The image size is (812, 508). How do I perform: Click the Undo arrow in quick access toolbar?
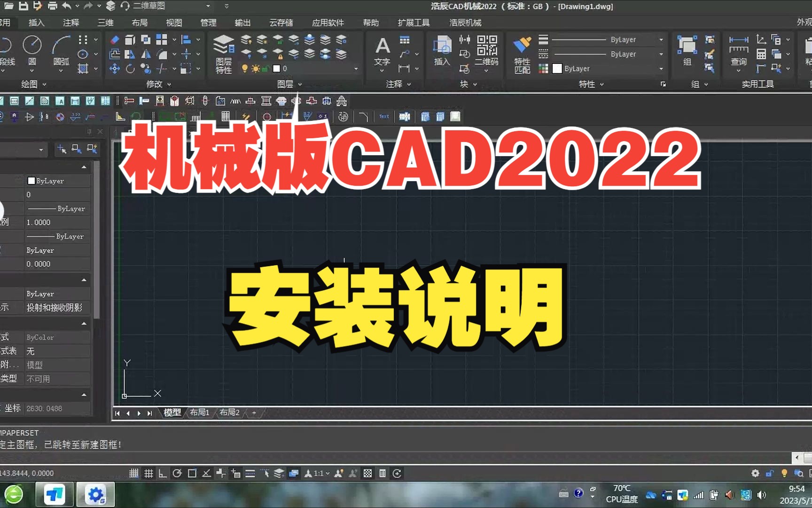(67, 6)
